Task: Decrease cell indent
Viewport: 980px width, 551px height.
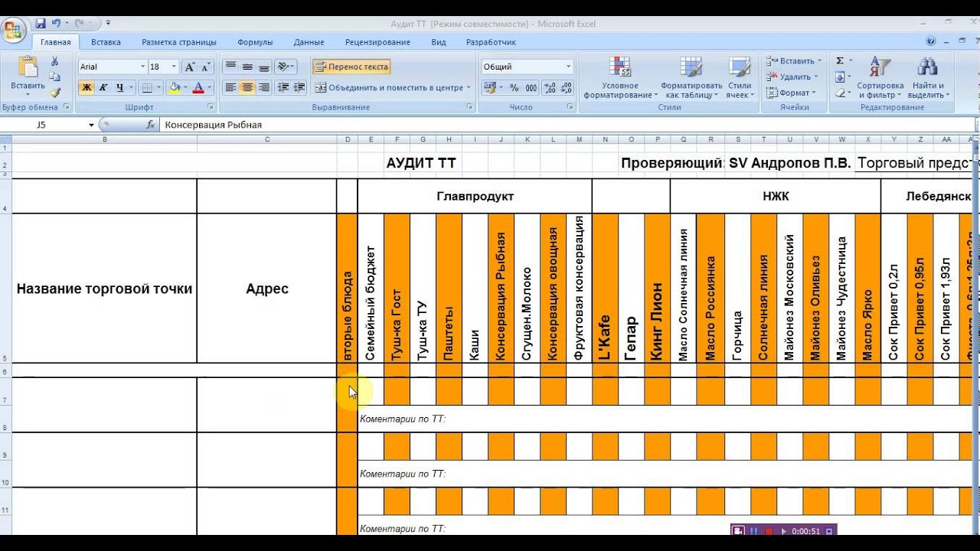Action: (282, 87)
